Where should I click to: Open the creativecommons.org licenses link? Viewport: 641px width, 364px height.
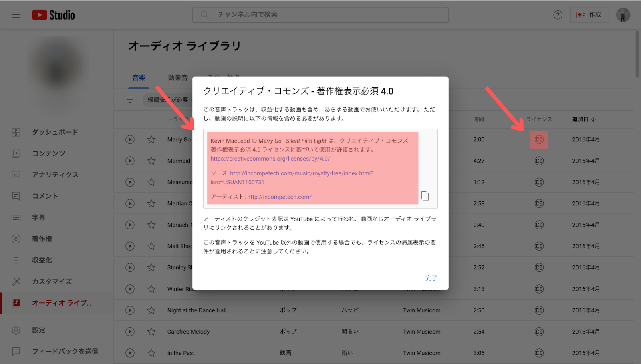pos(270,159)
